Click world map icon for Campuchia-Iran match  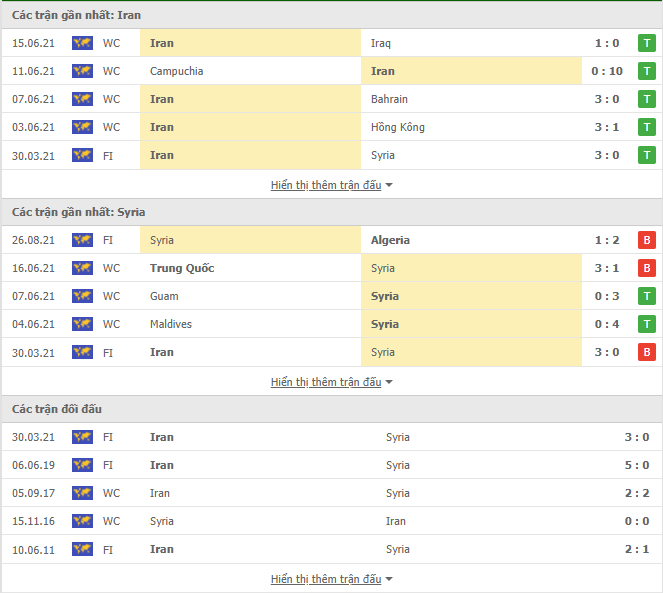(82, 71)
